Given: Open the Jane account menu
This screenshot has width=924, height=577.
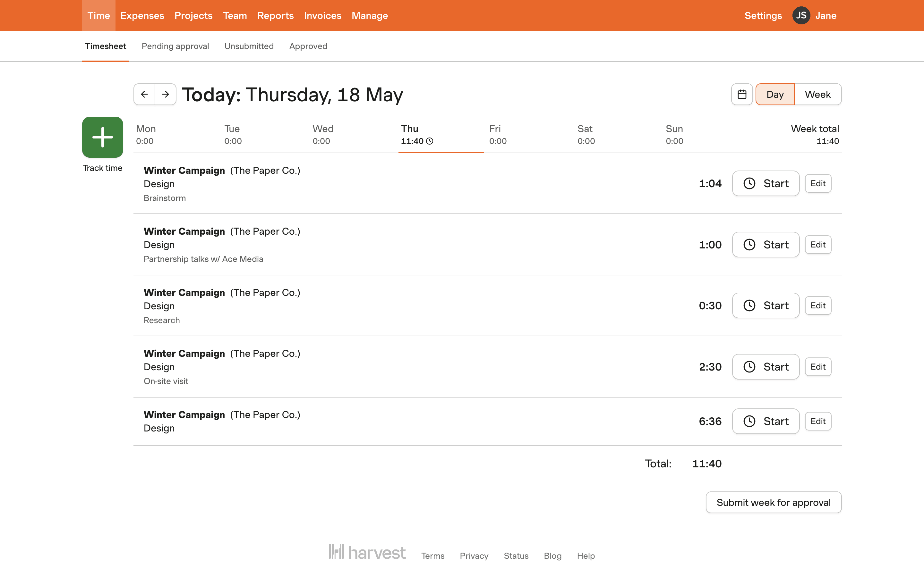Looking at the screenshot, I should coord(826,16).
